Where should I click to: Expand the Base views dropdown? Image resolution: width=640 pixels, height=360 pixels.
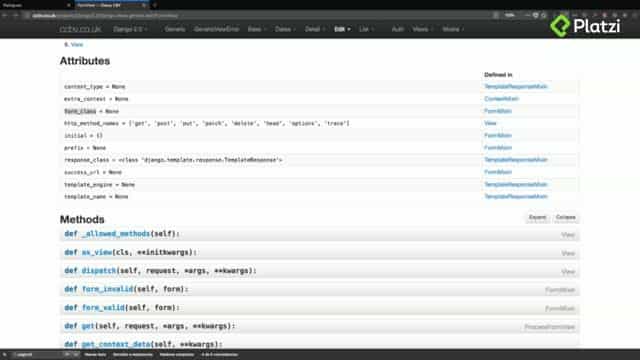[x=257, y=29]
